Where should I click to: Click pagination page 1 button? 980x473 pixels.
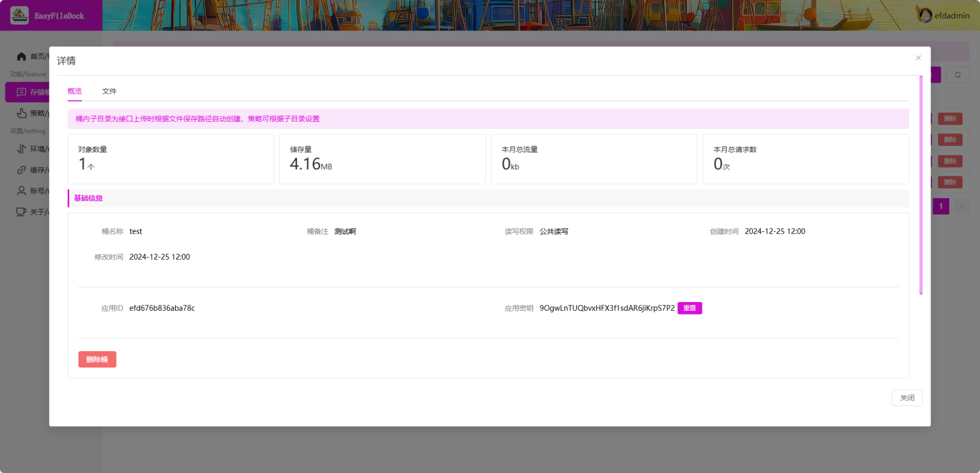click(941, 206)
